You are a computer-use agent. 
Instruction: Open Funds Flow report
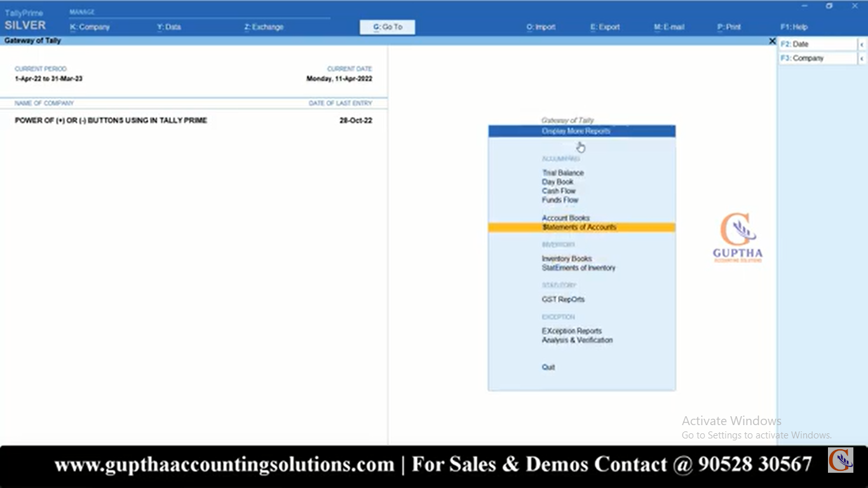[x=560, y=200]
